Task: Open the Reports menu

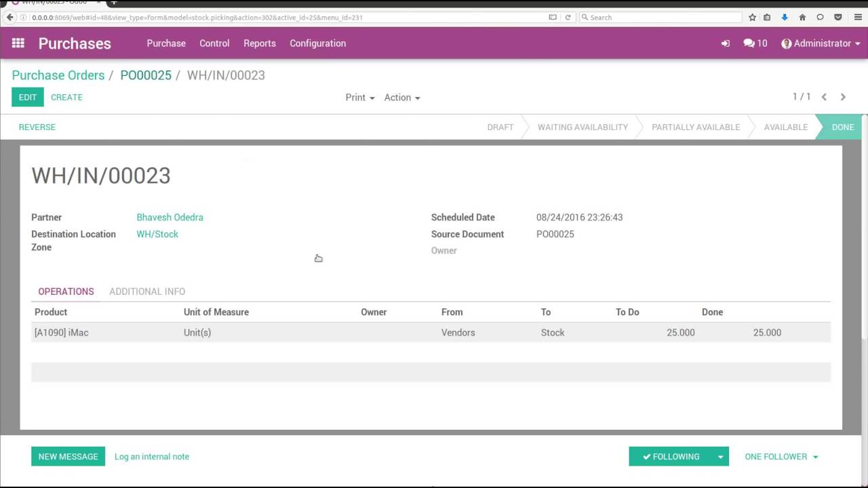Action: click(260, 43)
